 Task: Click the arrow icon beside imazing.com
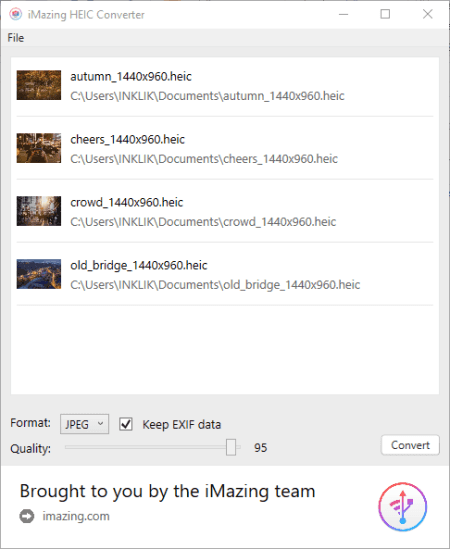[27, 516]
